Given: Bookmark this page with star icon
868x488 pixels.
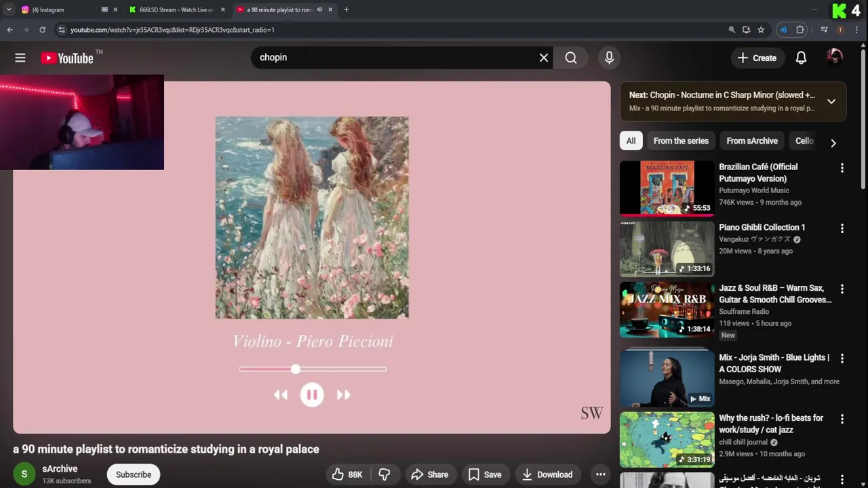Looking at the screenshot, I should 761,30.
